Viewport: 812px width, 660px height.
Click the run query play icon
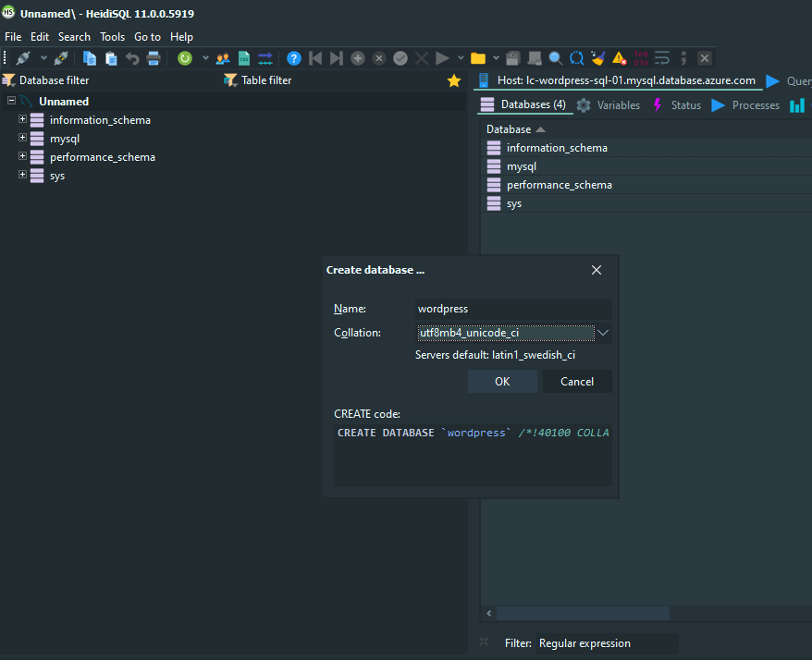(442, 58)
